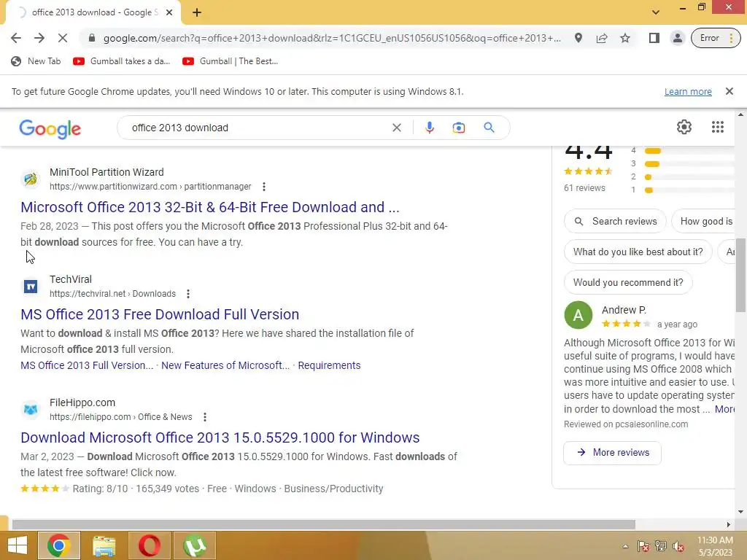Click in the Google search box

pos(258,128)
